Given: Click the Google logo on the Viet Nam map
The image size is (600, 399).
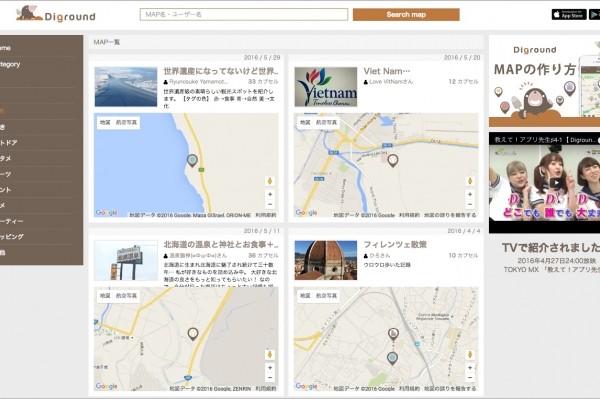Looking at the screenshot, I should (x=306, y=213).
